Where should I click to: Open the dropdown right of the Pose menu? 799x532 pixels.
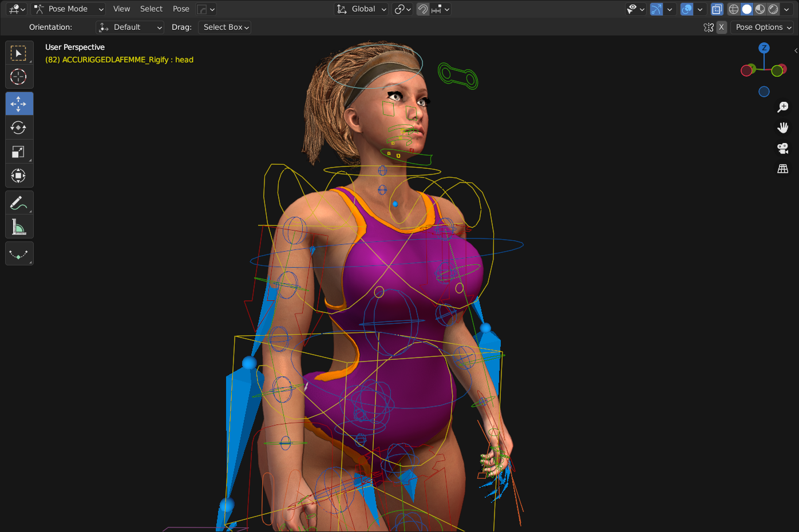click(x=206, y=9)
